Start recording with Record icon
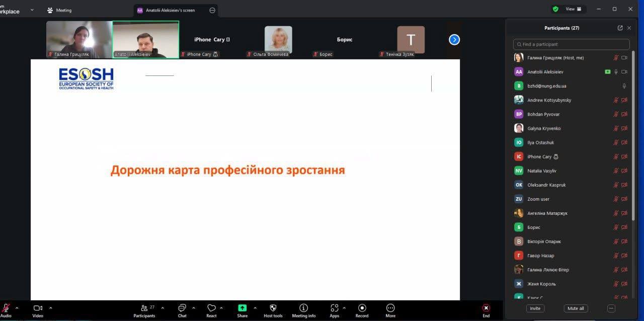Screen dimensions: 644x321 pos(362,308)
